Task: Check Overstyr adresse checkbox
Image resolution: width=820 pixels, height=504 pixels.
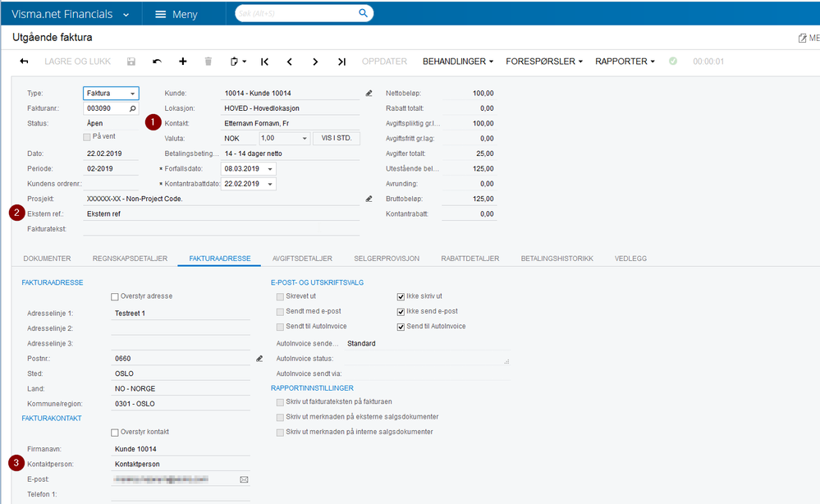Action: (x=115, y=296)
